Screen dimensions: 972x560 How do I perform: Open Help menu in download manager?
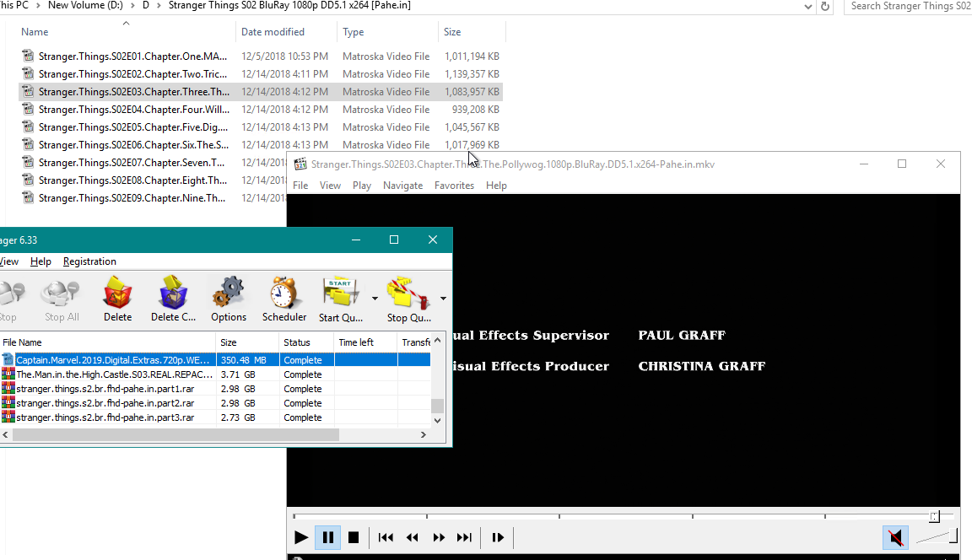[40, 261]
